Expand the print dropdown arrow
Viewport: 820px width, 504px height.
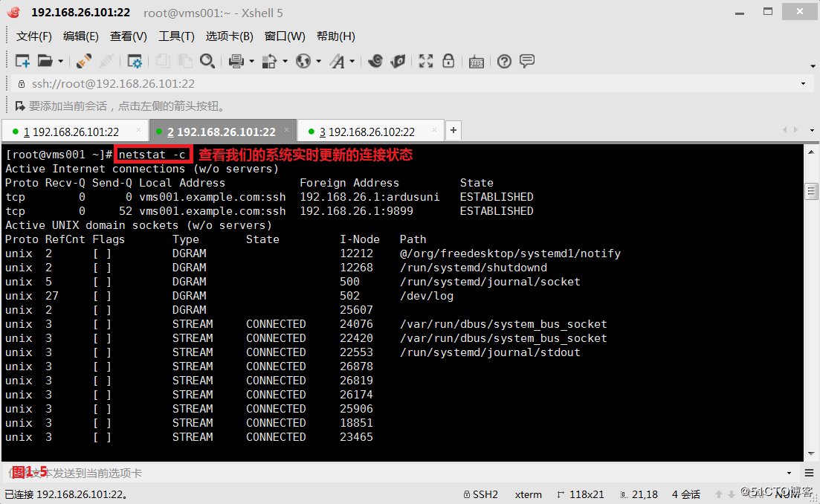[251, 62]
